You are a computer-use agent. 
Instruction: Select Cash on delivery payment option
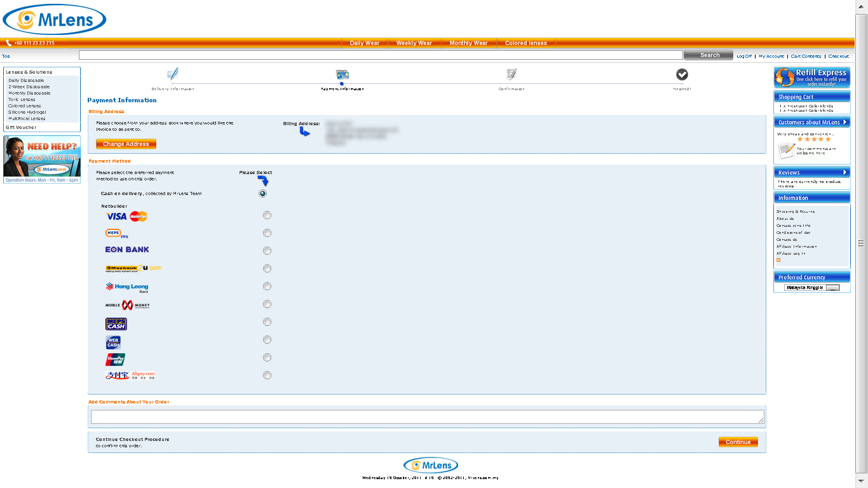262,193
